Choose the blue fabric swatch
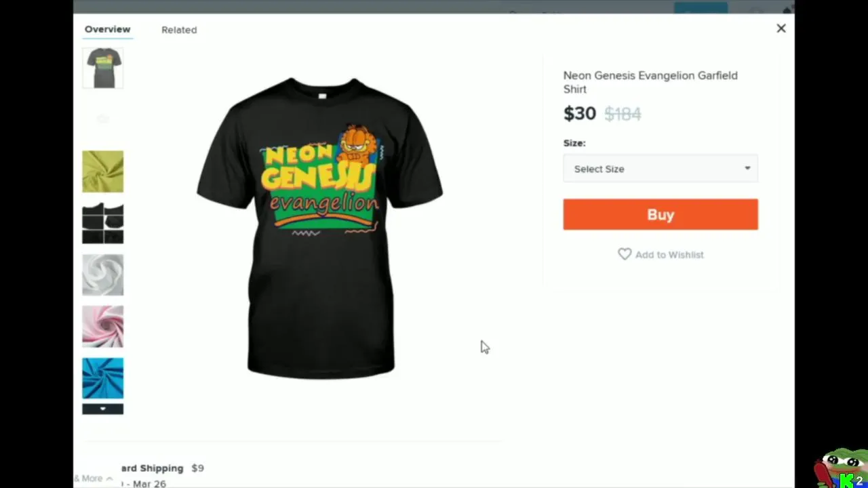This screenshot has width=868, height=488. [103, 378]
